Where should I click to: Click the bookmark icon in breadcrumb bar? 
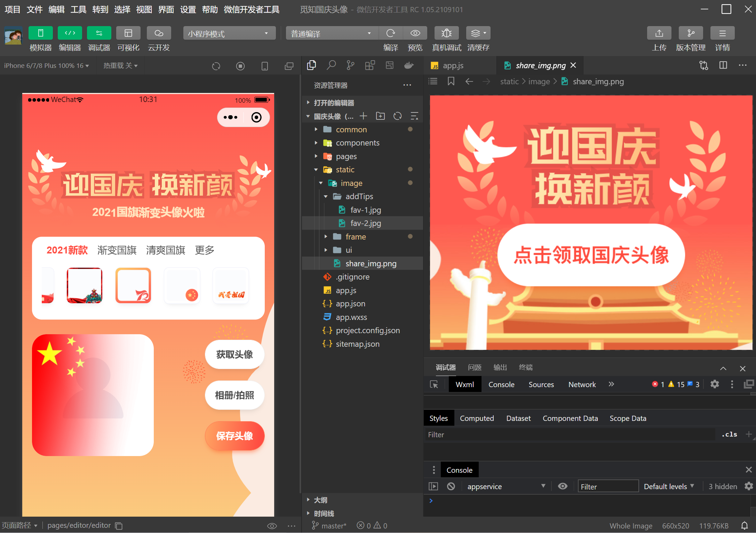pos(451,81)
